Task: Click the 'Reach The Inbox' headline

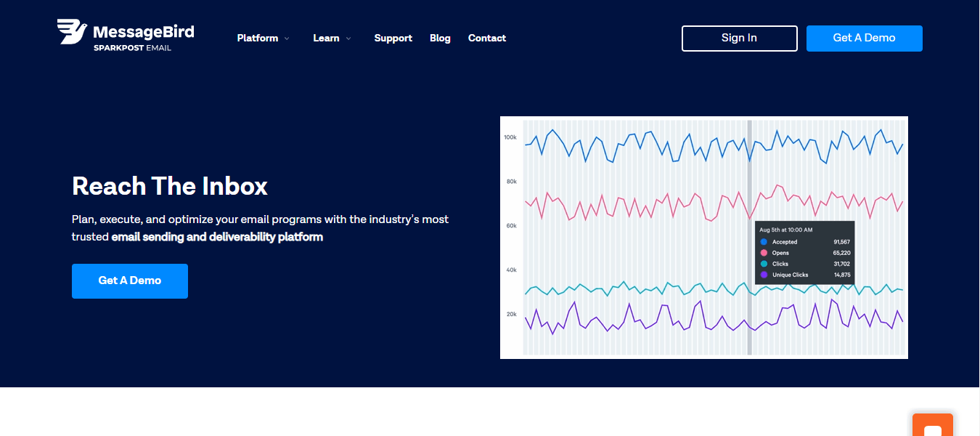Action: (x=170, y=187)
